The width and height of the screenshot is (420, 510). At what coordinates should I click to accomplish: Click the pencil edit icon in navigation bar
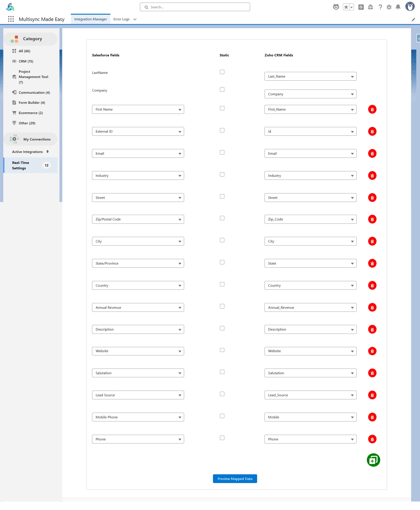click(x=413, y=20)
